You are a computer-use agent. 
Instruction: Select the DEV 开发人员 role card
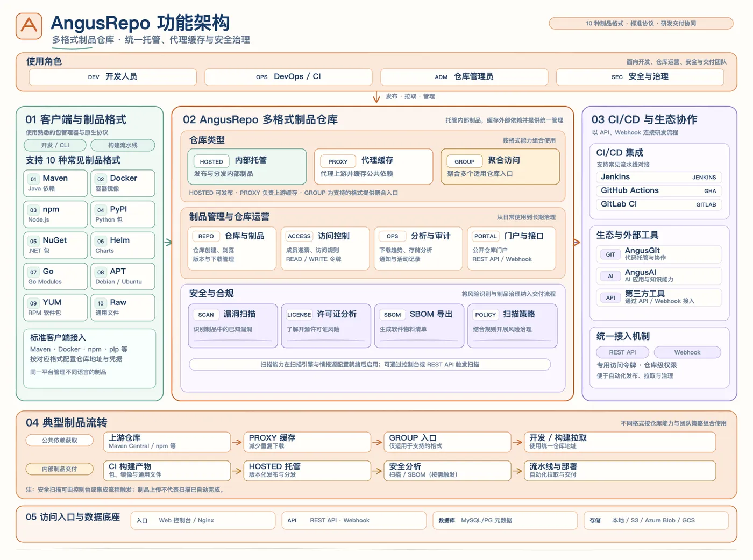coord(113,77)
